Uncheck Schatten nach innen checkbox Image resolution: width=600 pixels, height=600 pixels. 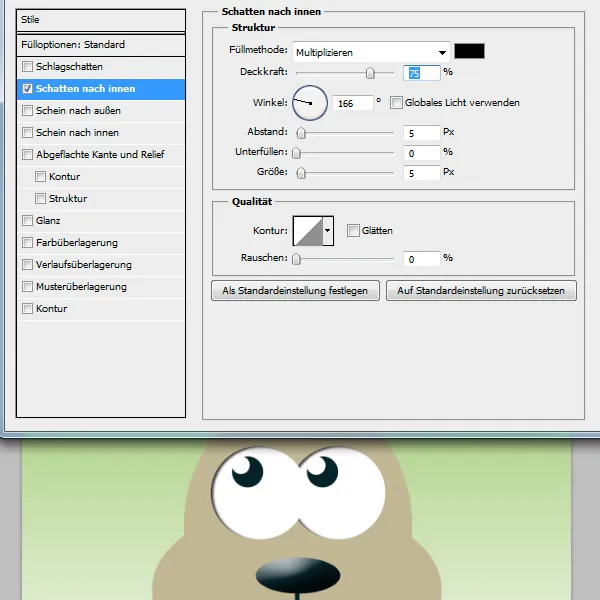pos(27,89)
